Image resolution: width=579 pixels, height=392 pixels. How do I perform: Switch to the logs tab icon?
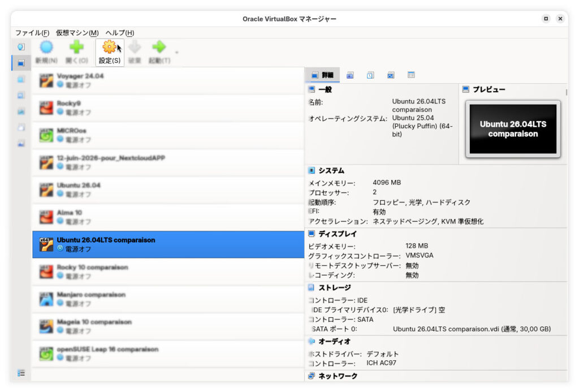click(x=370, y=75)
